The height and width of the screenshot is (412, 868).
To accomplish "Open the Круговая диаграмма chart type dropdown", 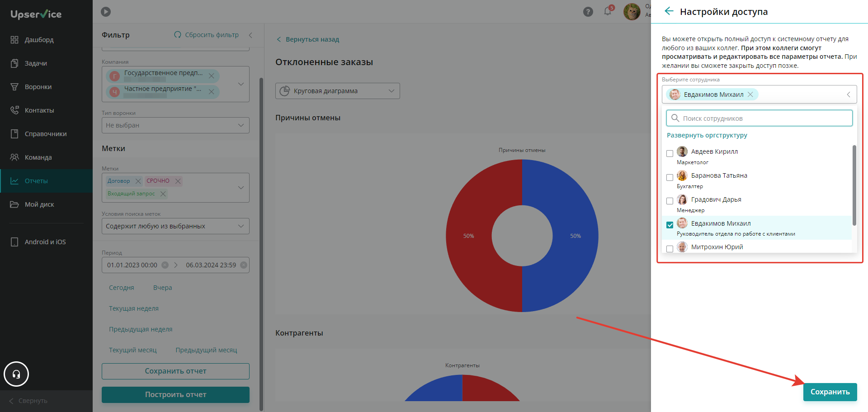I will (x=337, y=91).
